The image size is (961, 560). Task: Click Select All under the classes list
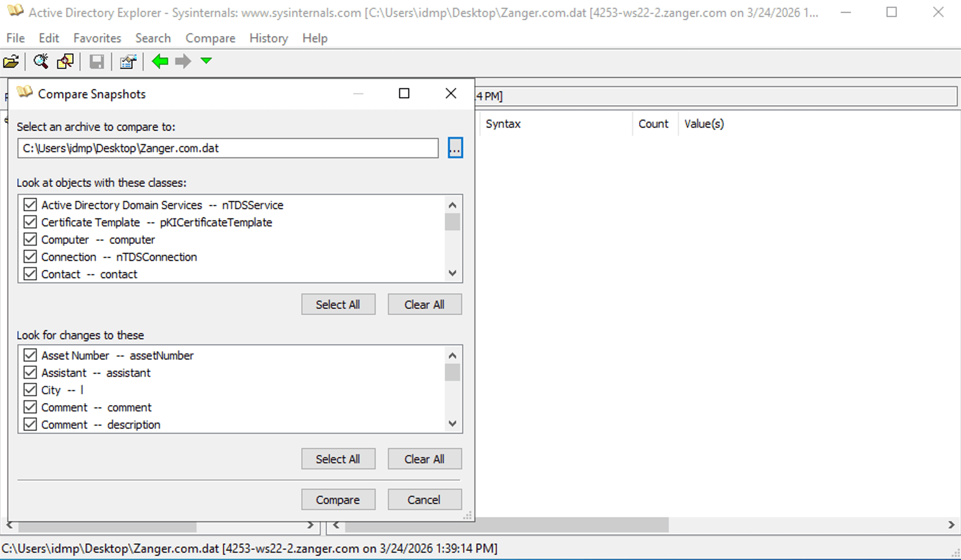[x=338, y=304]
